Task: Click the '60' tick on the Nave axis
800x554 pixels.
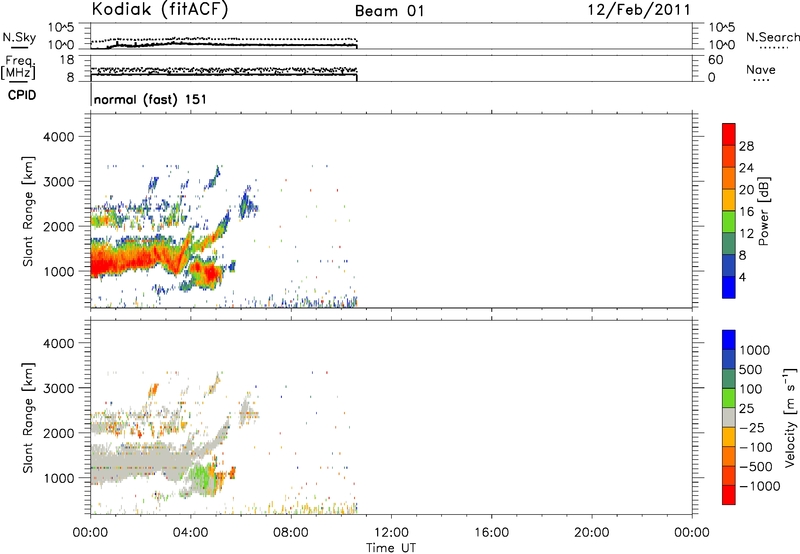Action: 715,60
